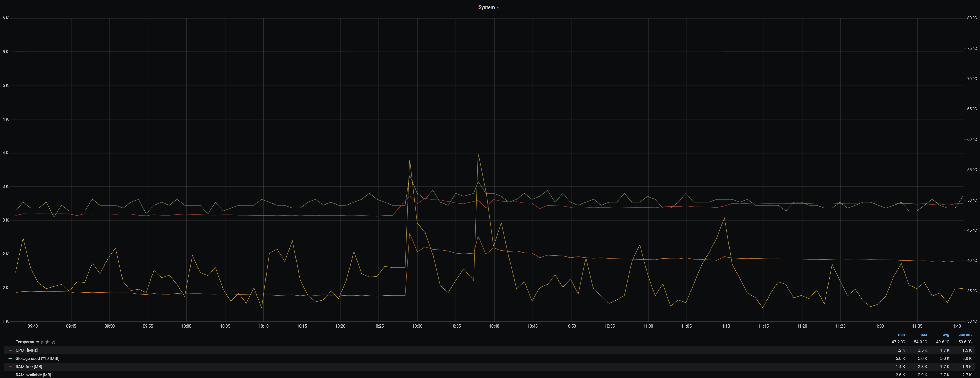Click the chevron beside the System title
This screenshot has width=980, height=378.
pyautogui.click(x=498, y=7)
